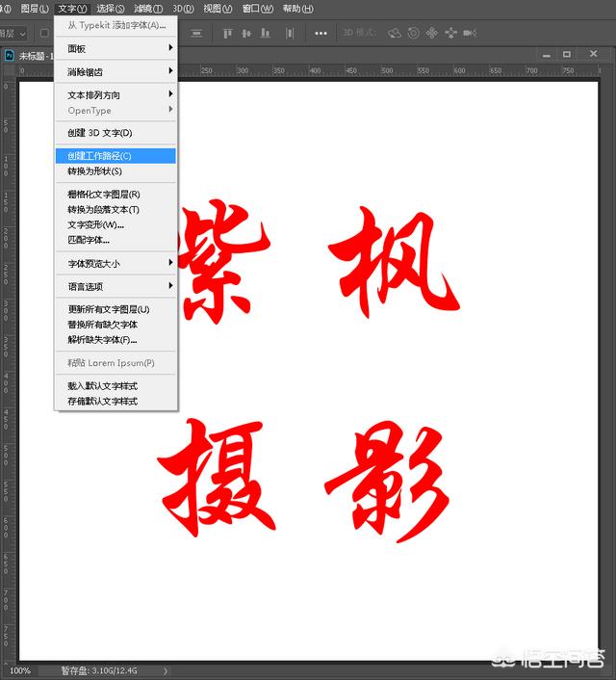The image size is (616, 680).
Task: Open the 语言选项 submenu
Action: pyautogui.click(x=115, y=286)
